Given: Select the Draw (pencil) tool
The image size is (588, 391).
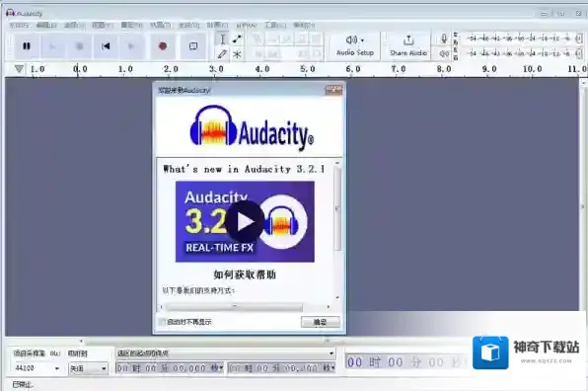Looking at the screenshot, I should (x=222, y=54).
